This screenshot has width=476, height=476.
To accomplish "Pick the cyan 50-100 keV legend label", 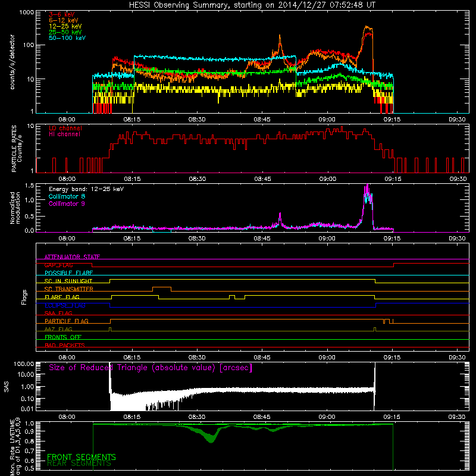I will [x=67, y=38].
